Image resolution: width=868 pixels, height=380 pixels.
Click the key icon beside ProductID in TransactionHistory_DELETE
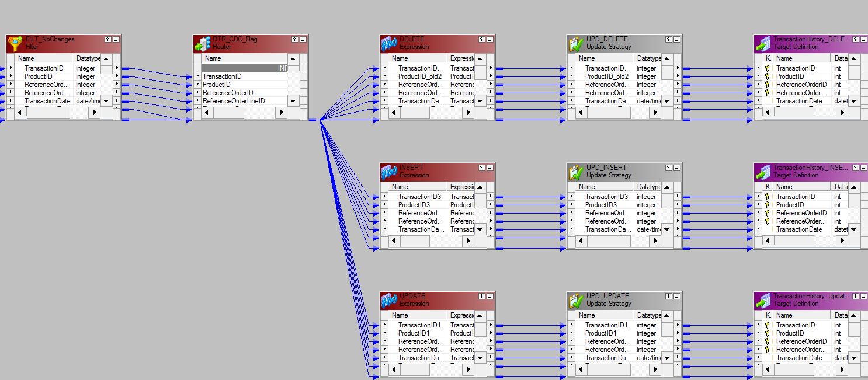click(768, 76)
